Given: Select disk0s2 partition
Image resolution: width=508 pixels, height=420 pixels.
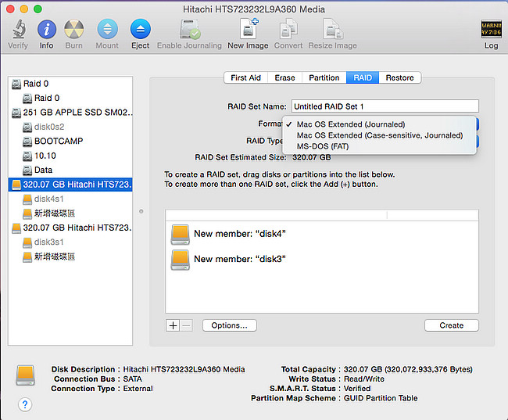Looking at the screenshot, I should click(x=70, y=127).
